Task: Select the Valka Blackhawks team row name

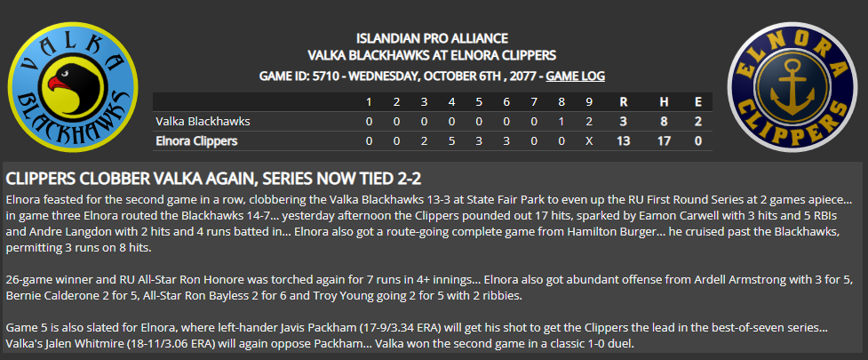Action: click(x=196, y=121)
